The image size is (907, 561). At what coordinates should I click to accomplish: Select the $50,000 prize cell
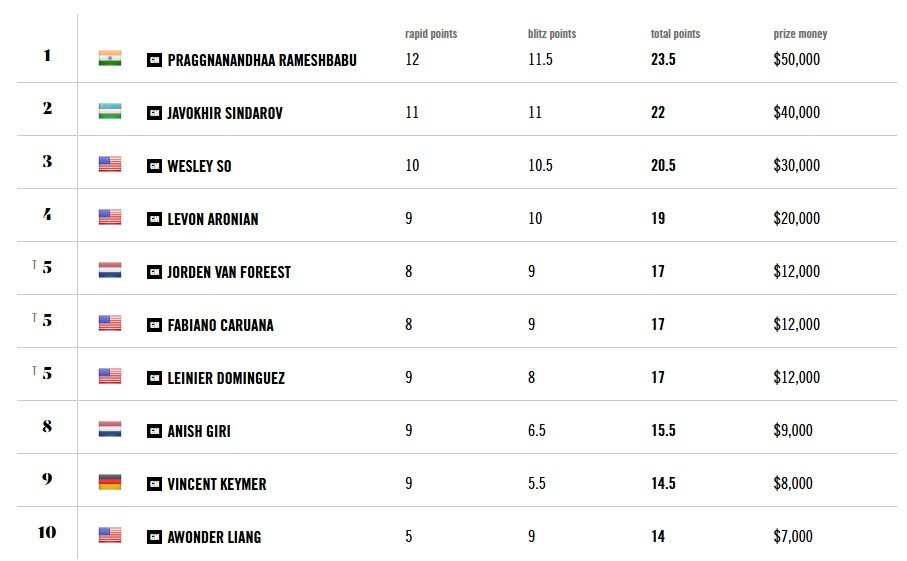coord(797,59)
